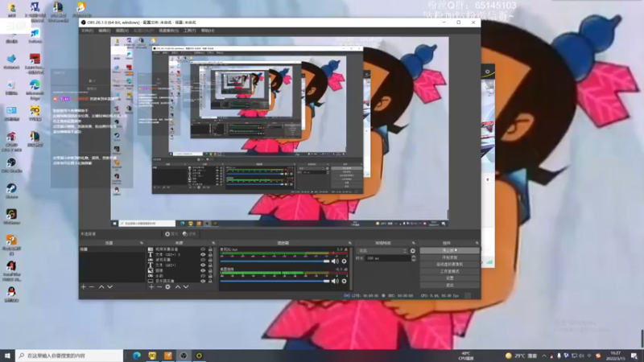Click the transition duration input field

tap(387, 258)
